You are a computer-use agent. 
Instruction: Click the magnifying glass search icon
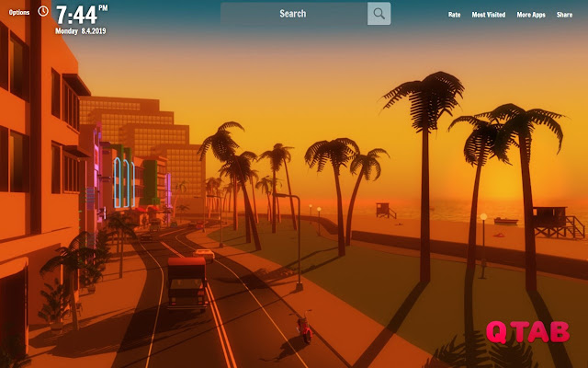click(379, 14)
